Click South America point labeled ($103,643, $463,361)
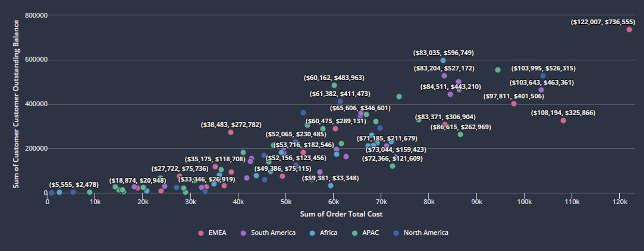The height and width of the screenshot is (251, 644). (x=541, y=90)
